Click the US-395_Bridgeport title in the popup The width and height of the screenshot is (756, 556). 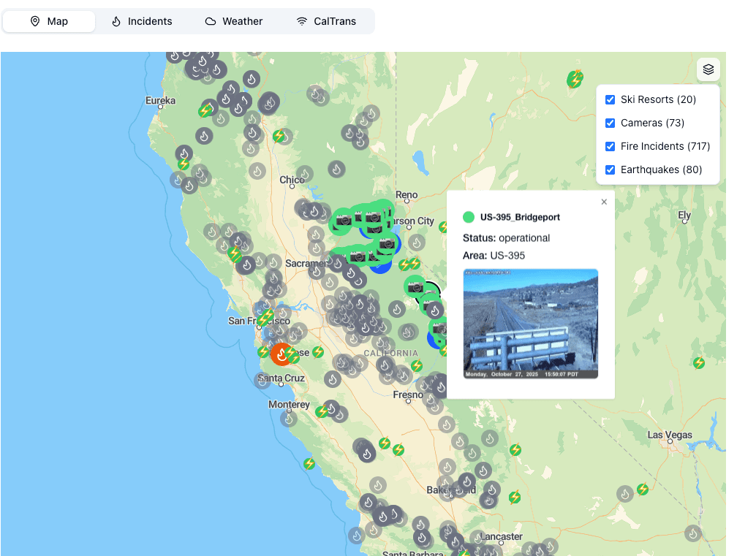pyautogui.click(x=520, y=218)
